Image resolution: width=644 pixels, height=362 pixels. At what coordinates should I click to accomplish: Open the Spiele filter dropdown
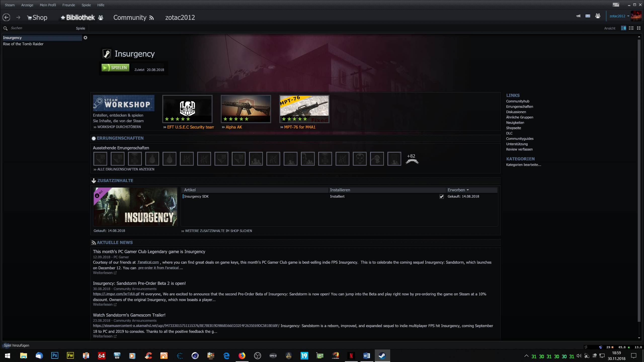(80, 28)
